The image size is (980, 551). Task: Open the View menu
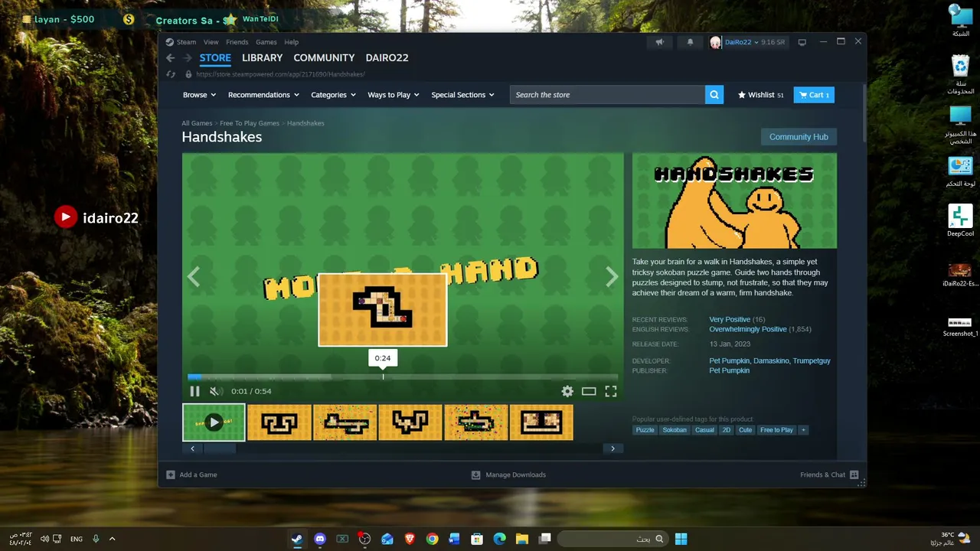(211, 42)
